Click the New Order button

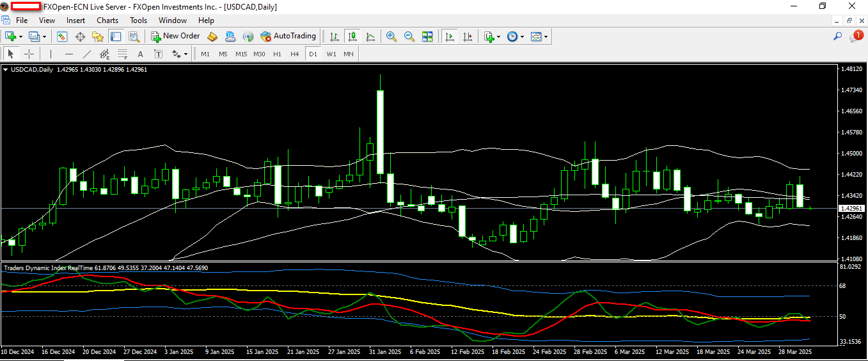(175, 36)
